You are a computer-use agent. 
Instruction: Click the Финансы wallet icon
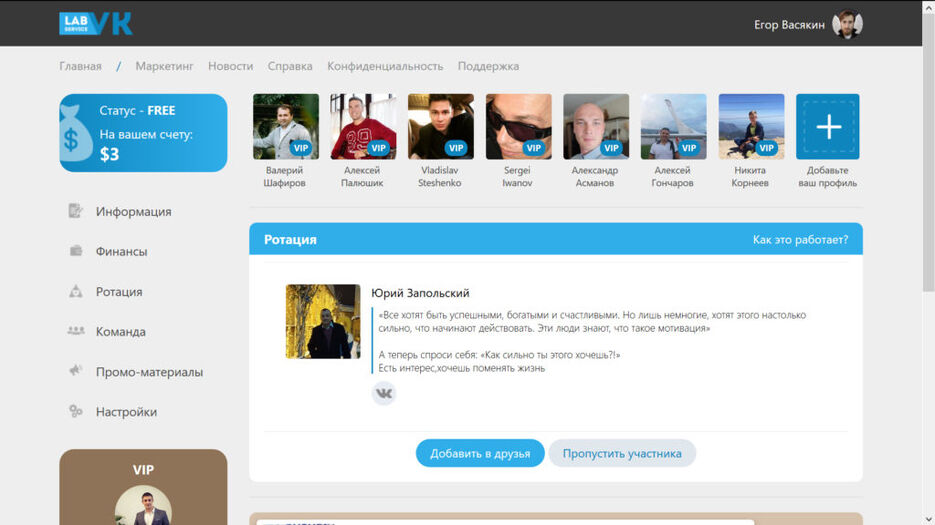coord(76,251)
